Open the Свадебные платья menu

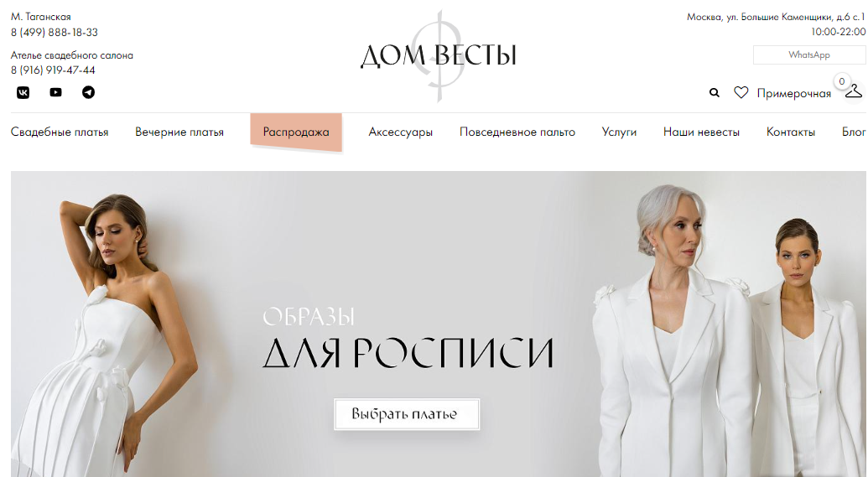(60, 132)
